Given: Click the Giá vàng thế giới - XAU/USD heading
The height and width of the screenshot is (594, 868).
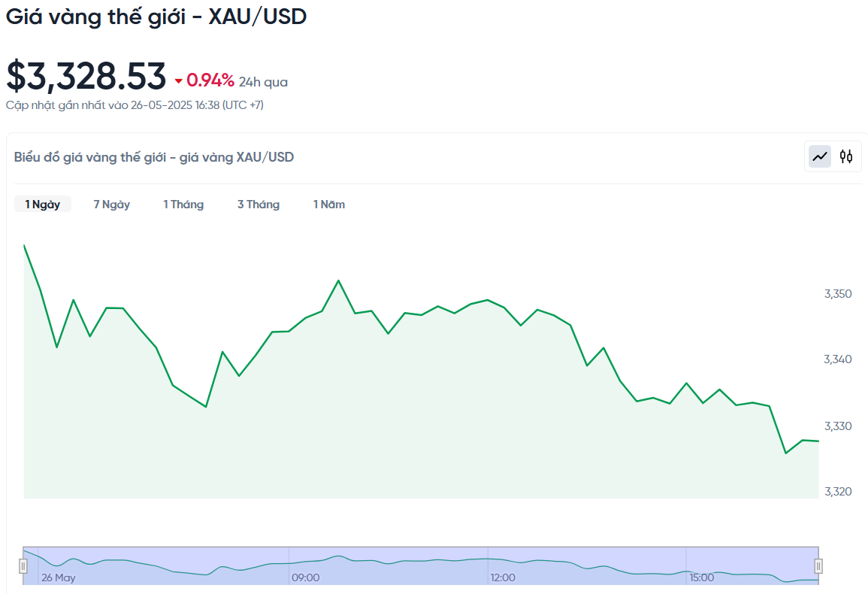Looking at the screenshot, I should pyautogui.click(x=156, y=17).
